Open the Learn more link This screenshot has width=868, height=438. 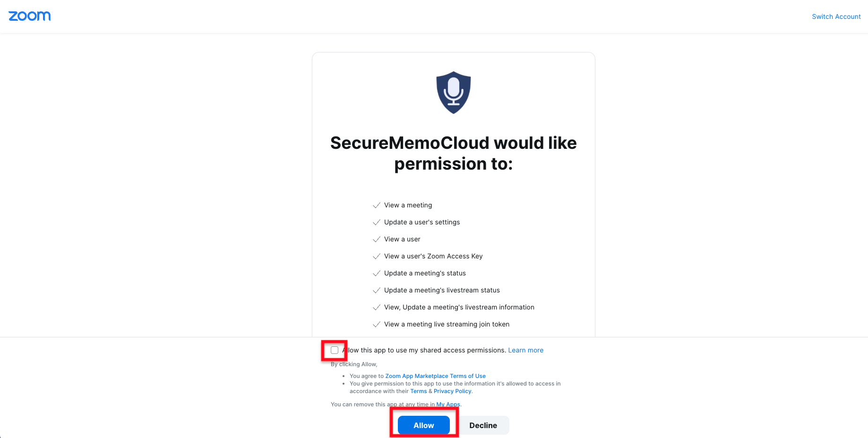click(x=525, y=350)
